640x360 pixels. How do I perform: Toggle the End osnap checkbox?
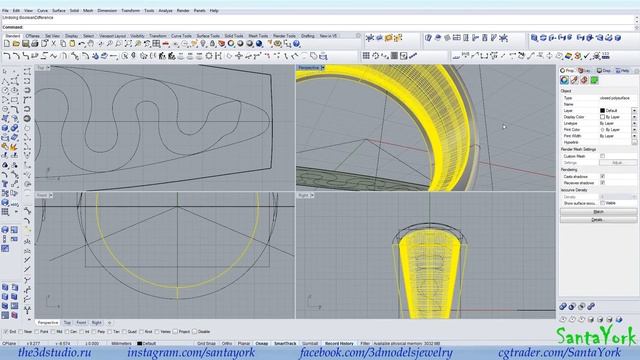click(x=6, y=332)
